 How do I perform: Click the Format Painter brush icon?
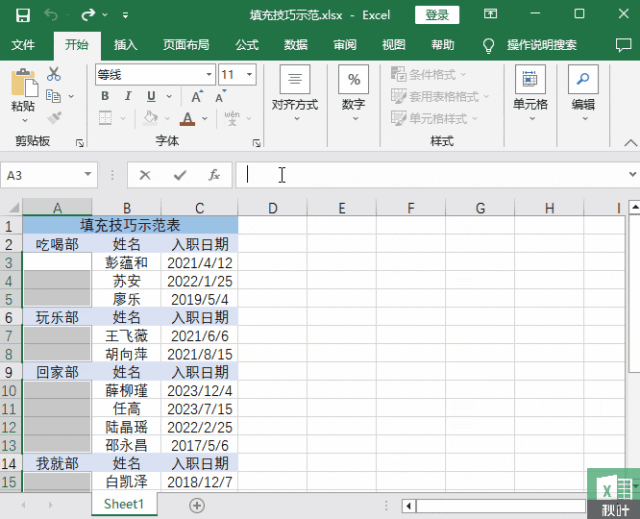pyautogui.click(x=54, y=118)
